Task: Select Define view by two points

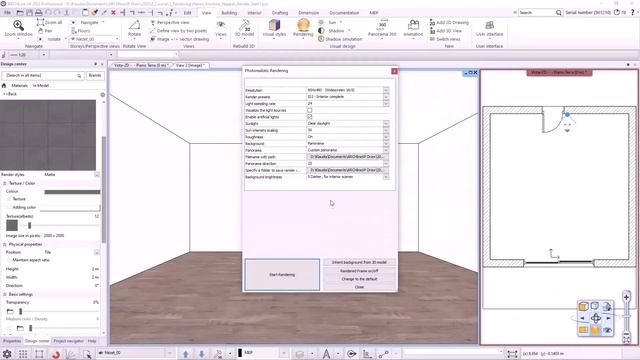Action: tap(178, 31)
